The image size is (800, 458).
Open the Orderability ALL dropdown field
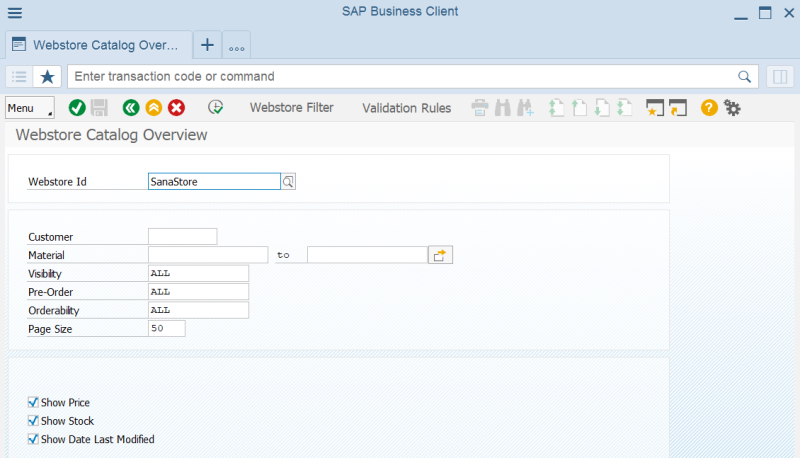[198, 310]
